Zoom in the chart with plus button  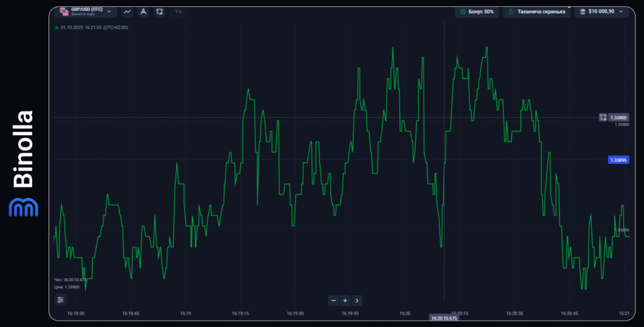(x=345, y=301)
